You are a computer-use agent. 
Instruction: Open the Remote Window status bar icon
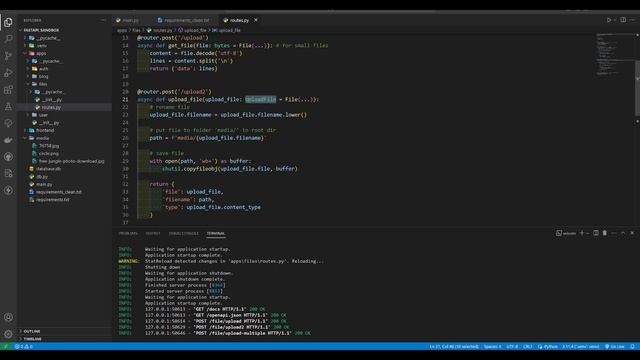[6, 347]
